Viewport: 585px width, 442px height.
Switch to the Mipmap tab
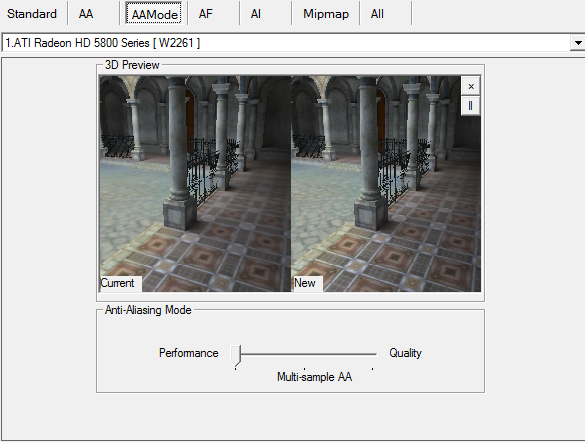point(326,14)
